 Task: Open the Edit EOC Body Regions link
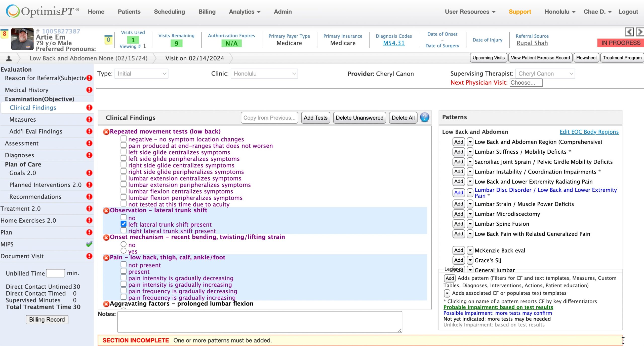589,132
